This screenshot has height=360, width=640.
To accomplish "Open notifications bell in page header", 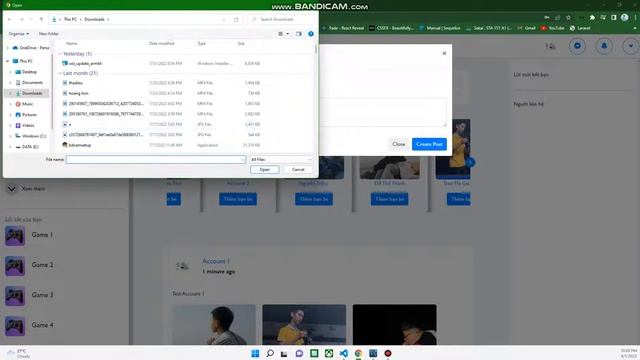I will tap(604, 46).
